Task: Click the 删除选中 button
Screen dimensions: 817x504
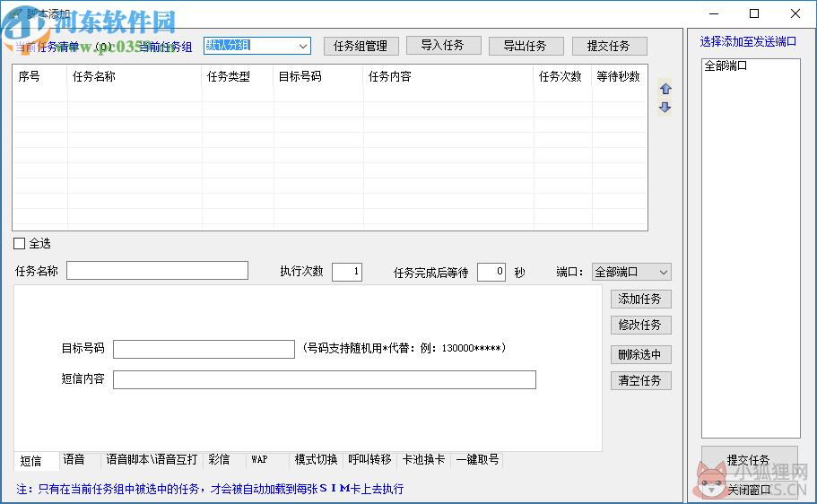Action: coord(640,355)
